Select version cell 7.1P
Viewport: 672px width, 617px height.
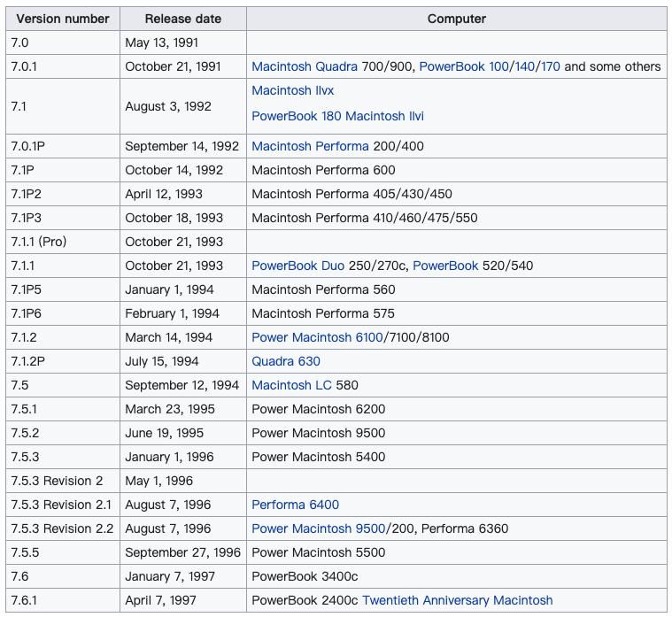pos(63,170)
